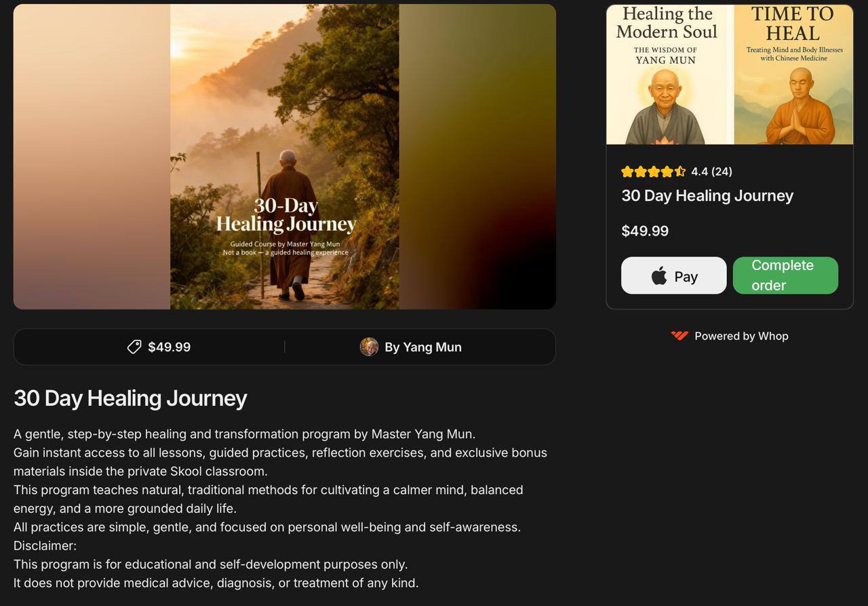Image resolution: width=868 pixels, height=606 pixels.
Task: Click the half-filled fifth rating star
Action: click(x=680, y=172)
